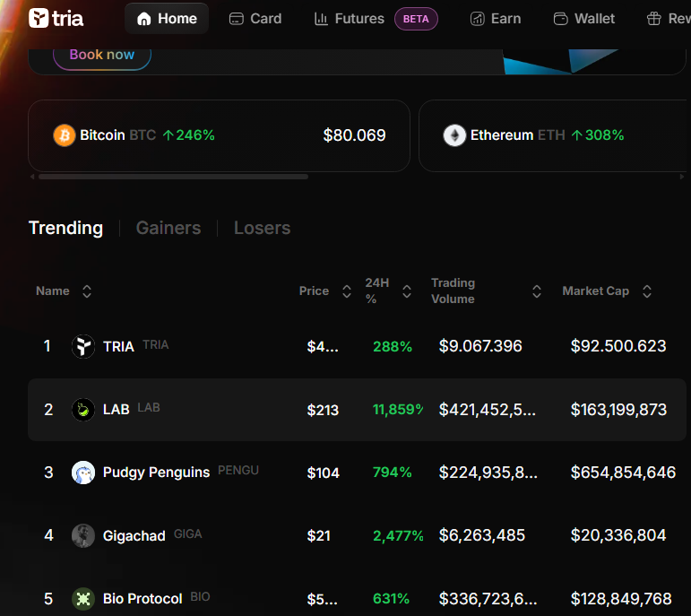Sort by Market Cap column arrows
Image resolution: width=691 pixels, height=616 pixels.
pyautogui.click(x=646, y=291)
